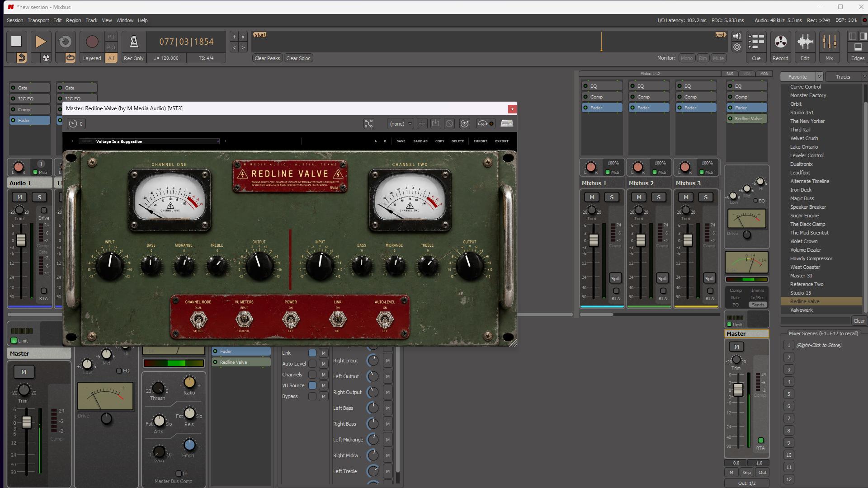Toggle return-to-last-start icon under Stop
The height and width of the screenshot is (488, 868).
21,58
